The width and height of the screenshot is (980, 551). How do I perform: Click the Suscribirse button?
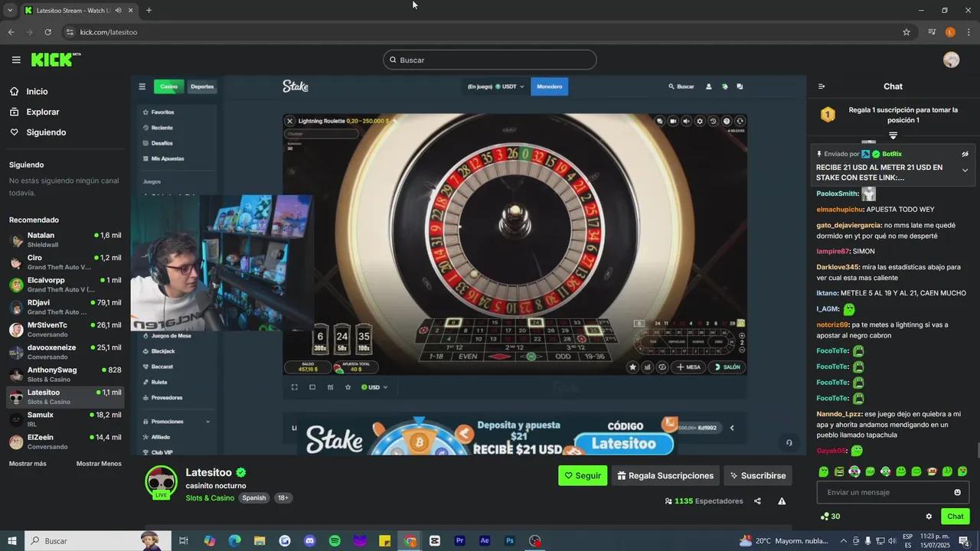click(x=758, y=475)
